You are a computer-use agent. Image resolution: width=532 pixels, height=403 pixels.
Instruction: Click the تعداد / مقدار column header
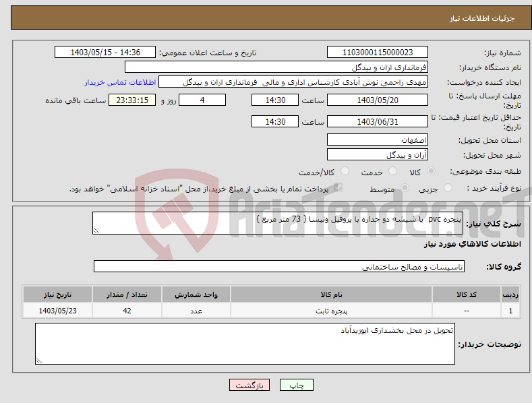click(x=127, y=294)
